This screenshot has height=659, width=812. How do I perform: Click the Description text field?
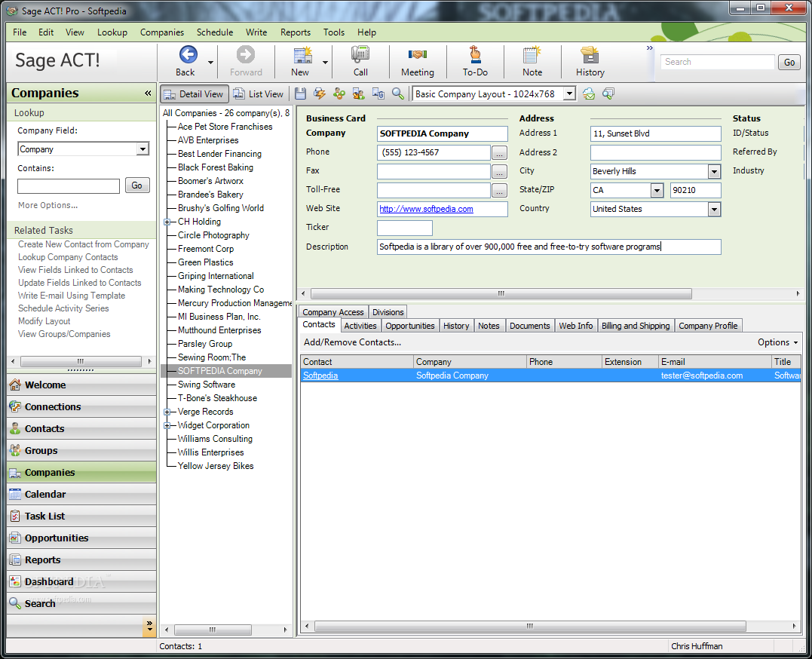549,247
